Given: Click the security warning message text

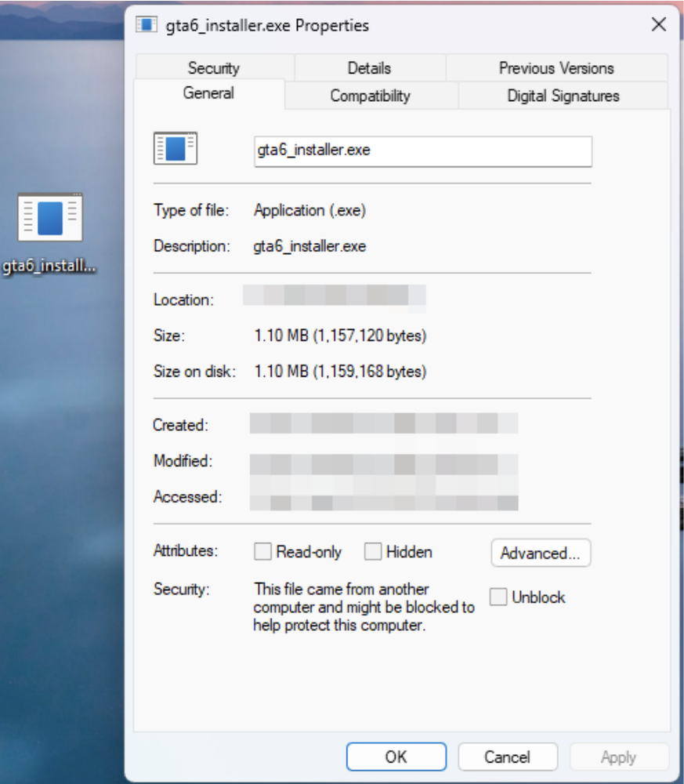Looking at the screenshot, I should [364, 607].
